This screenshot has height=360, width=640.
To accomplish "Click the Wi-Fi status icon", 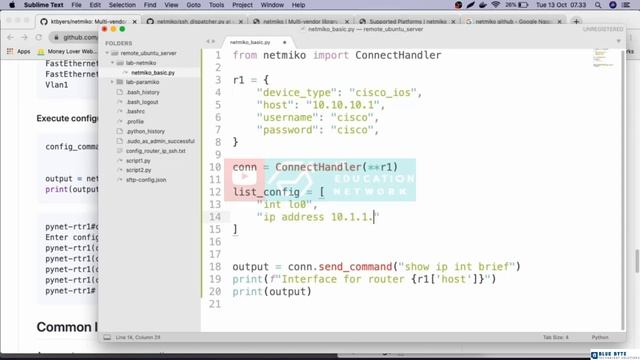I will pos(496,5).
